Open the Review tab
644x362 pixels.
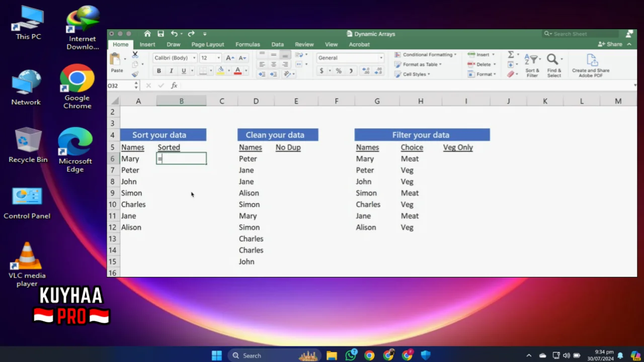click(x=304, y=44)
